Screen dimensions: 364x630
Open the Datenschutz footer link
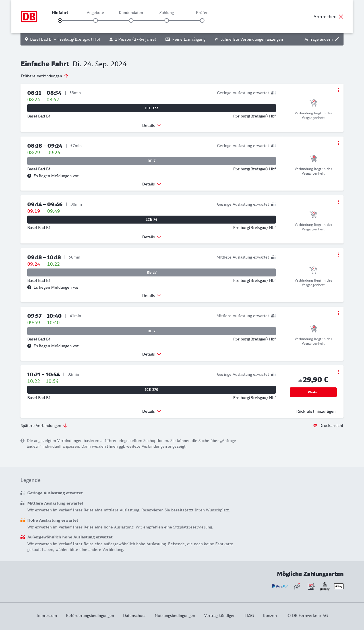coord(134,615)
